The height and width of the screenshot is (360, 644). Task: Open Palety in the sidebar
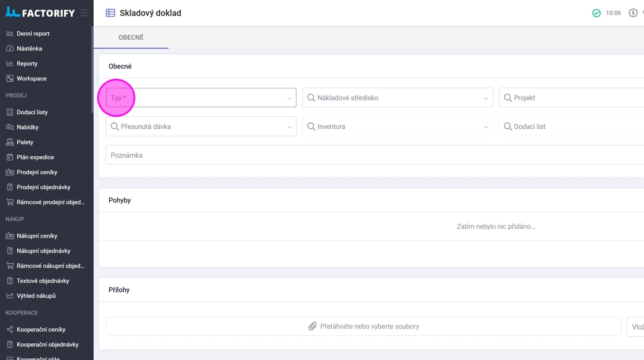tap(25, 142)
